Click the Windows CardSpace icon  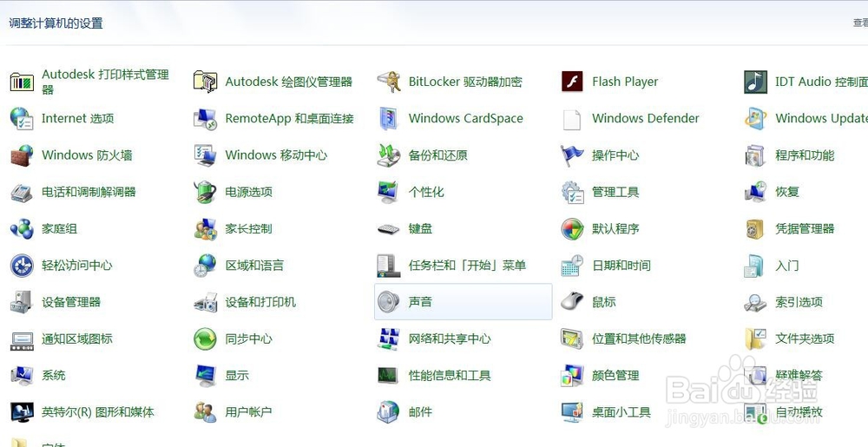click(x=389, y=118)
